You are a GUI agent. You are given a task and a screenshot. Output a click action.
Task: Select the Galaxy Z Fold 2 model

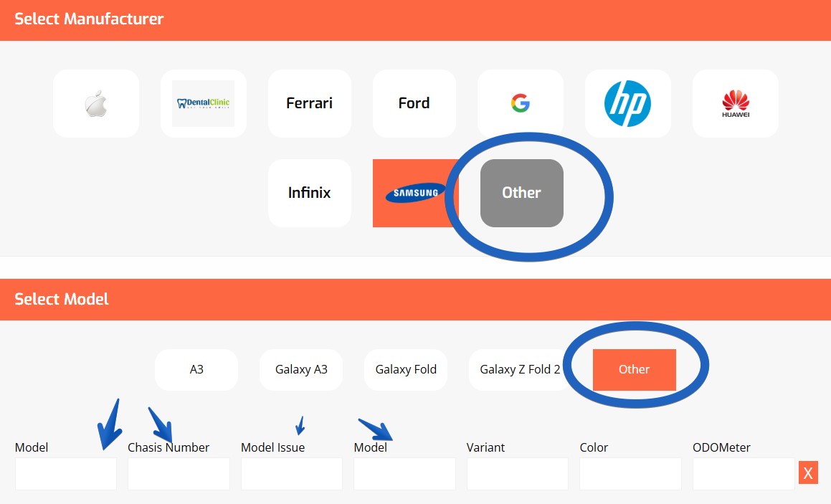pos(520,369)
